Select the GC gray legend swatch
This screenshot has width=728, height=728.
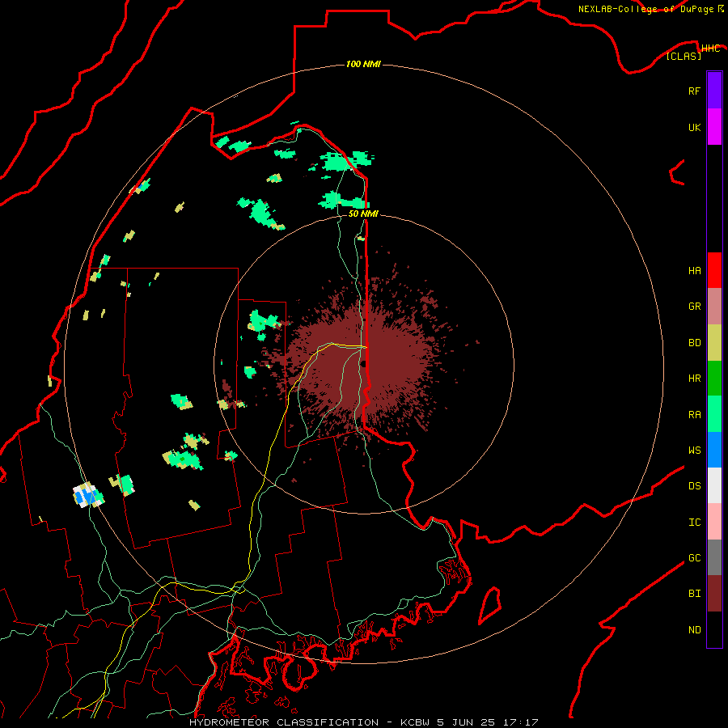714,557
